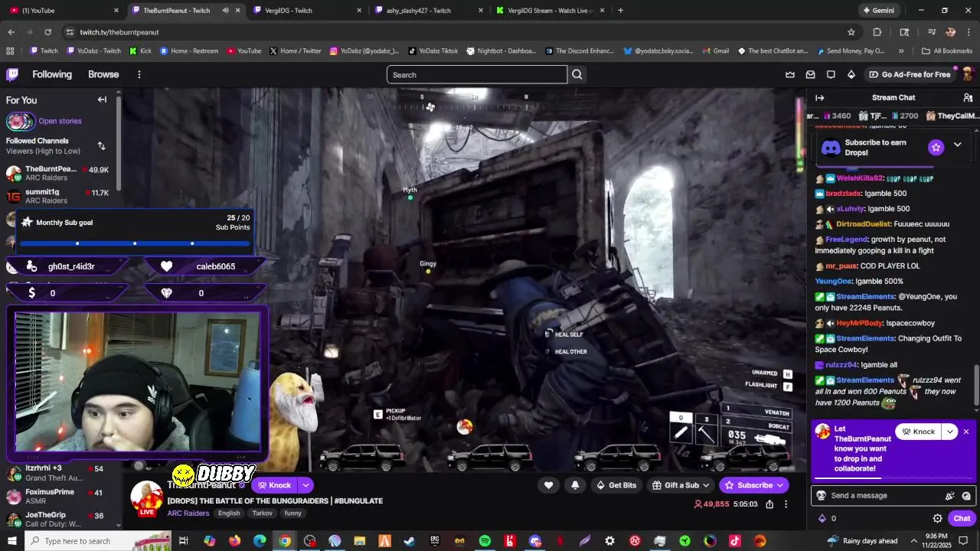Expand the Subscribe to earn Drops chevron
Screen dimensions: 980x551
[x=957, y=145]
